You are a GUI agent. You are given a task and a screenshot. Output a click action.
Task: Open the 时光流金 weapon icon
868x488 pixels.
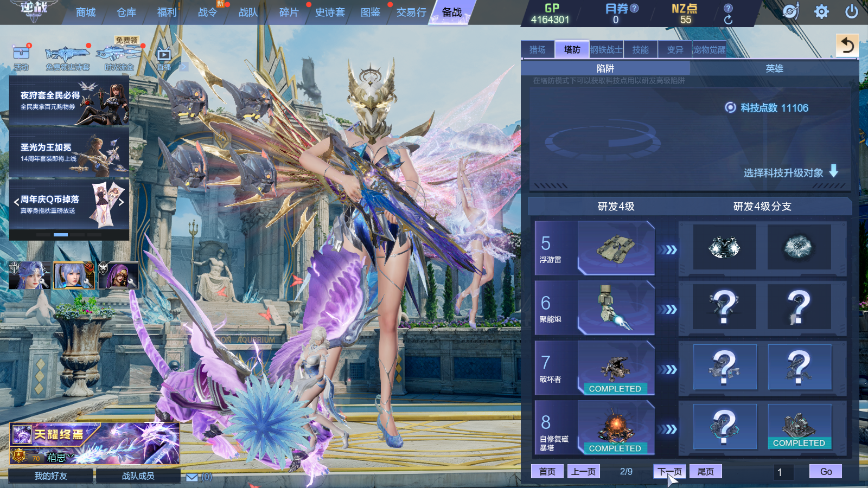point(119,59)
